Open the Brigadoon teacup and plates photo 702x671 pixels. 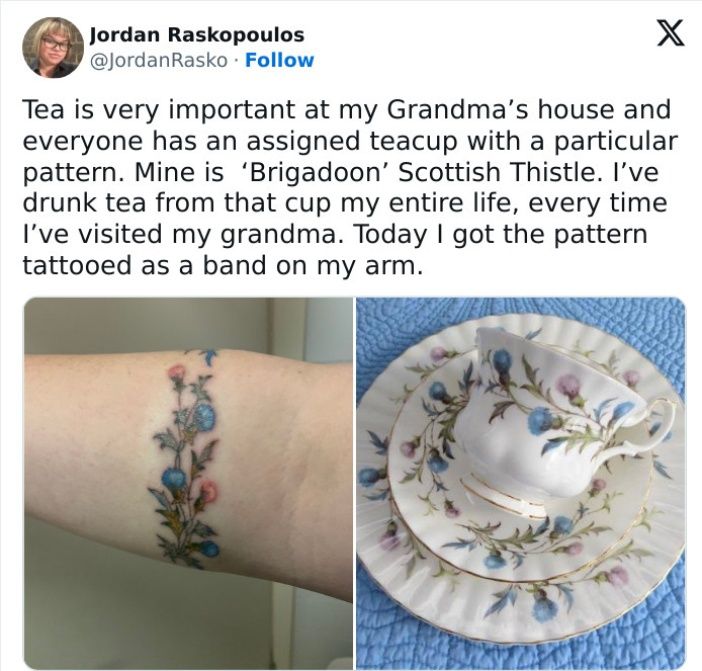521,483
